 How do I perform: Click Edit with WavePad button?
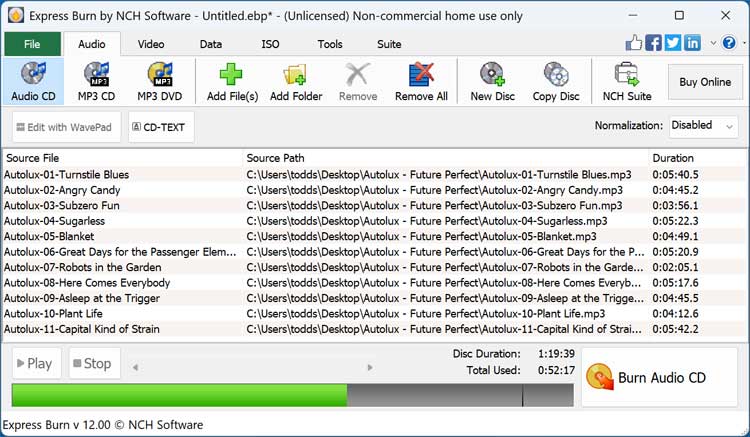coord(66,127)
